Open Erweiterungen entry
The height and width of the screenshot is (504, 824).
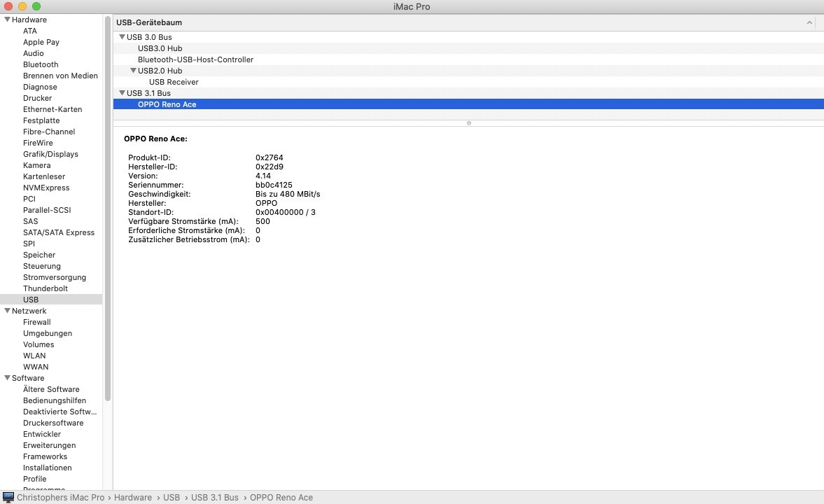pyautogui.click(x=50, y=445)
